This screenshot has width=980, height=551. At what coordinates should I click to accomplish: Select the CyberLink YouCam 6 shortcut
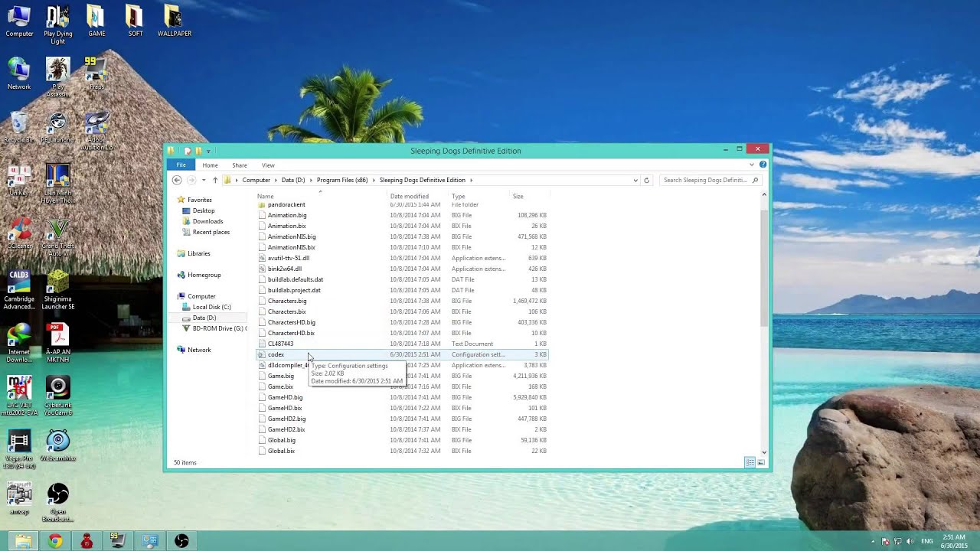[x=58, y=396]
